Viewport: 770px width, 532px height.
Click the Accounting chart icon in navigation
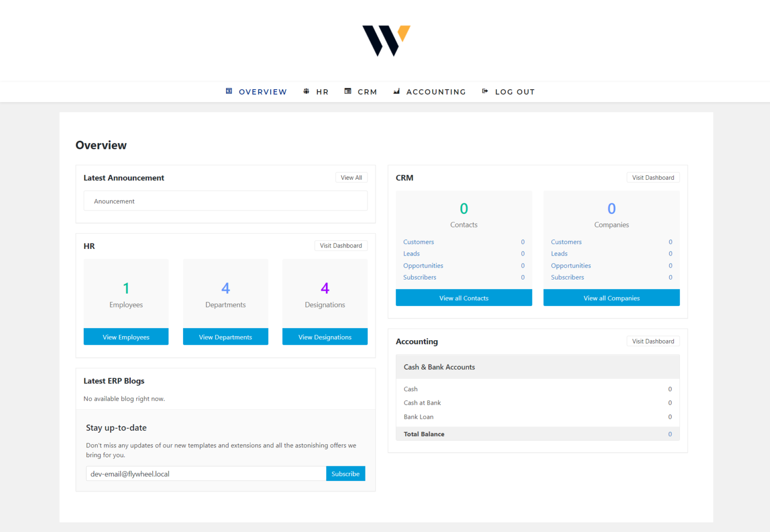397,91
